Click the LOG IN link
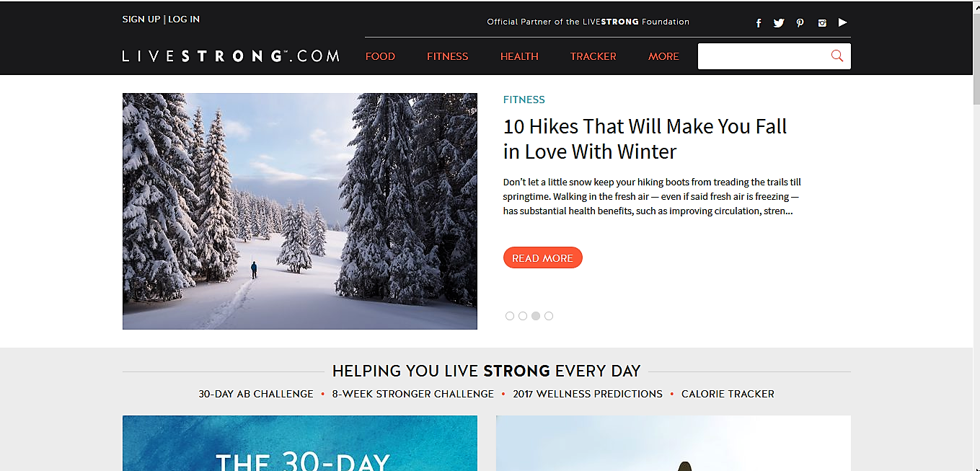The width and height of the screenshot is (980, 471). click(184, 19)
